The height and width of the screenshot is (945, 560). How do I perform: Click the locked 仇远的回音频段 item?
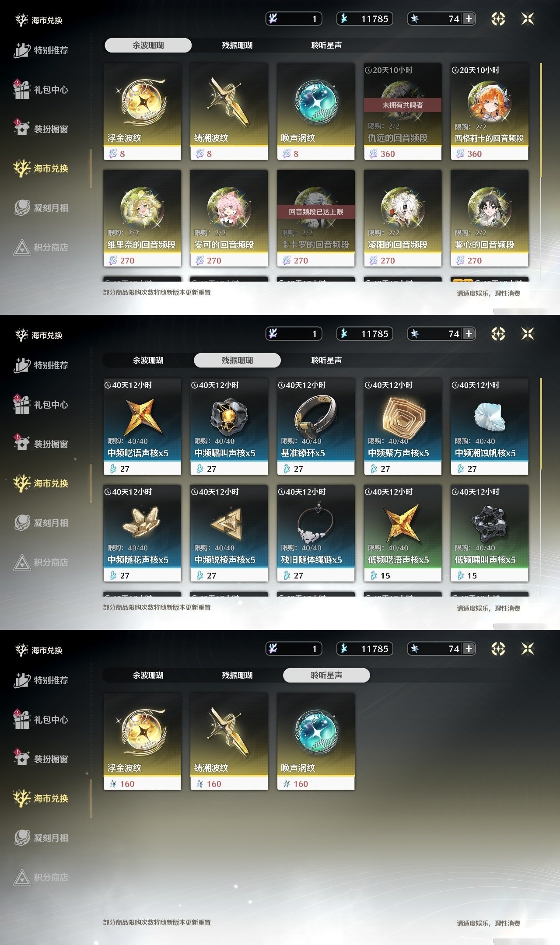pyautogui.click(x=402, y=112)
